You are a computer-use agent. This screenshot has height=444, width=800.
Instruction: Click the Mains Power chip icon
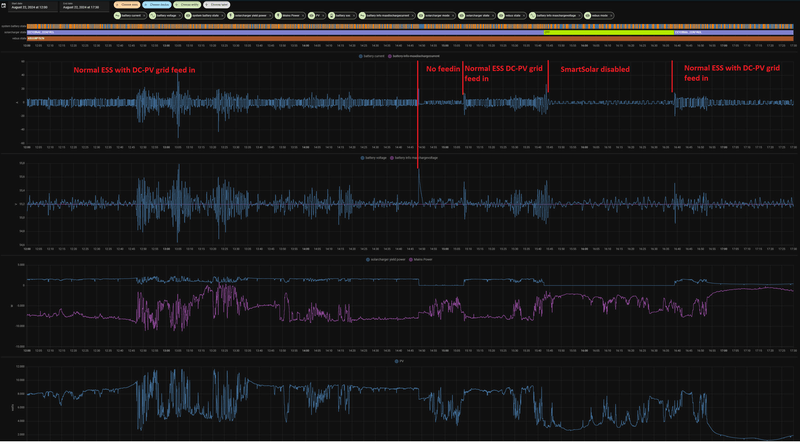click(278, 15)
